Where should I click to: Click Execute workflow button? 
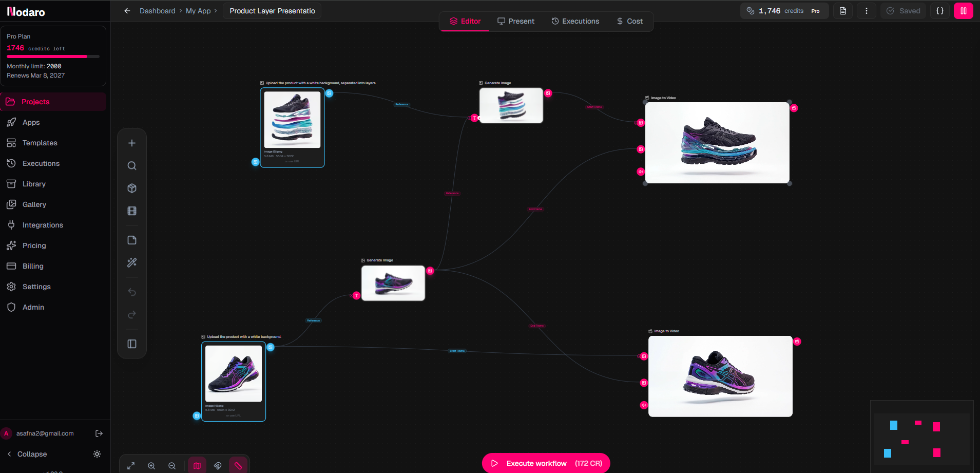[x=546, y=463]
